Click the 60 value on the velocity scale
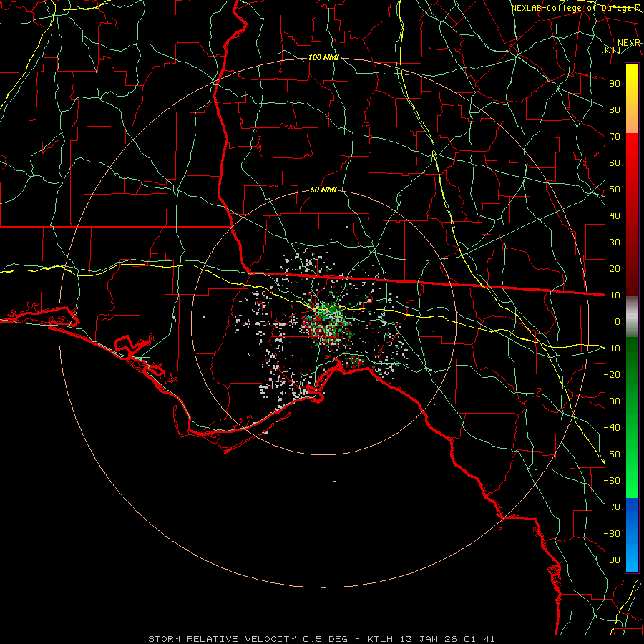This screenshot has width=644, height=644. click(x=615, y=162)
